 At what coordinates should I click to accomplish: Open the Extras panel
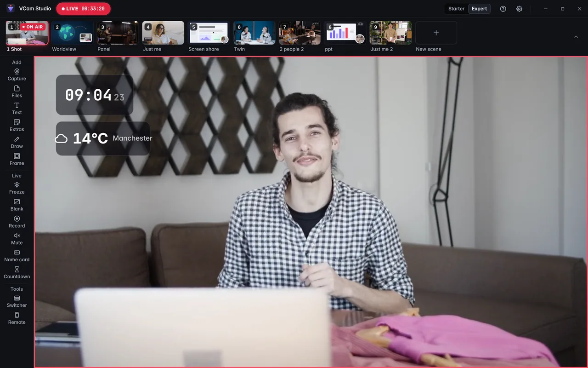17,126
